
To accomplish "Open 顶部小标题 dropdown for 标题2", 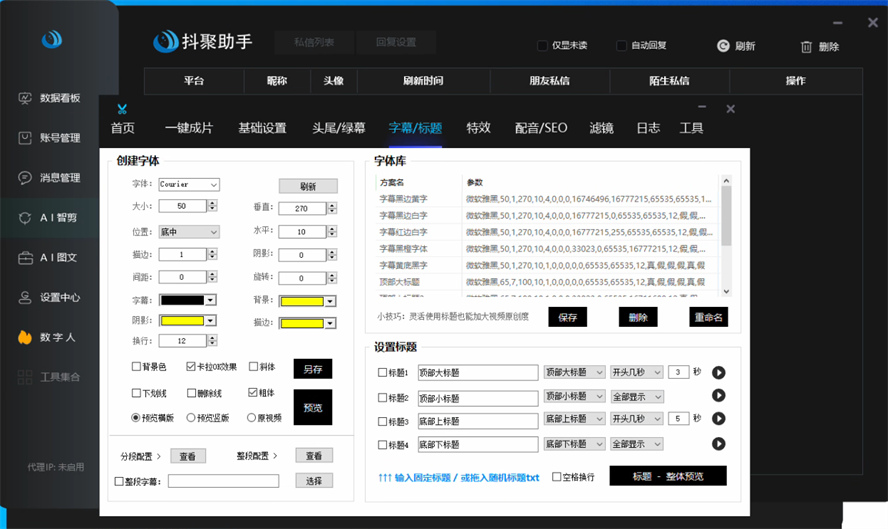I will click(x=574, y=396).
